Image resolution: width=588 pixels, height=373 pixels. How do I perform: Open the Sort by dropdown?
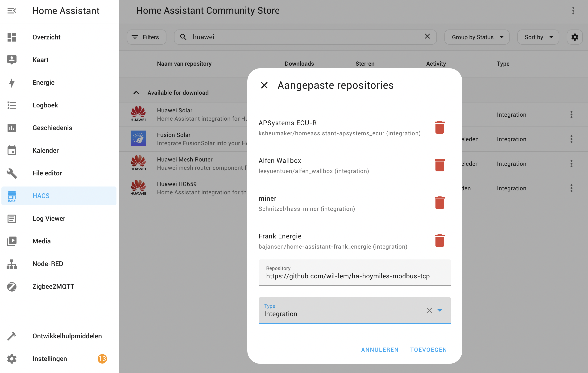pyautogui.click(x=538, y=37)
